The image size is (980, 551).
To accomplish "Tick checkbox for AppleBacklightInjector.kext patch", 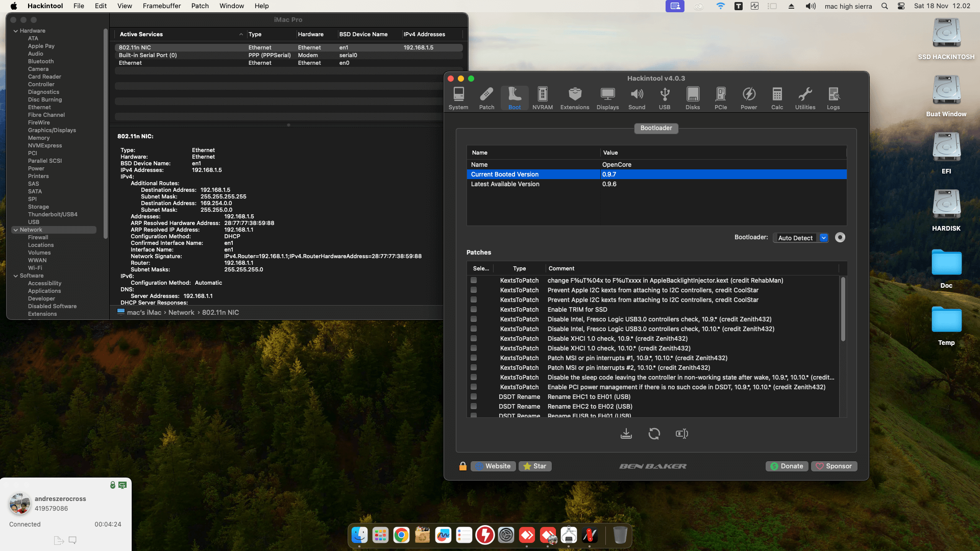I will [x=474, y=281].
